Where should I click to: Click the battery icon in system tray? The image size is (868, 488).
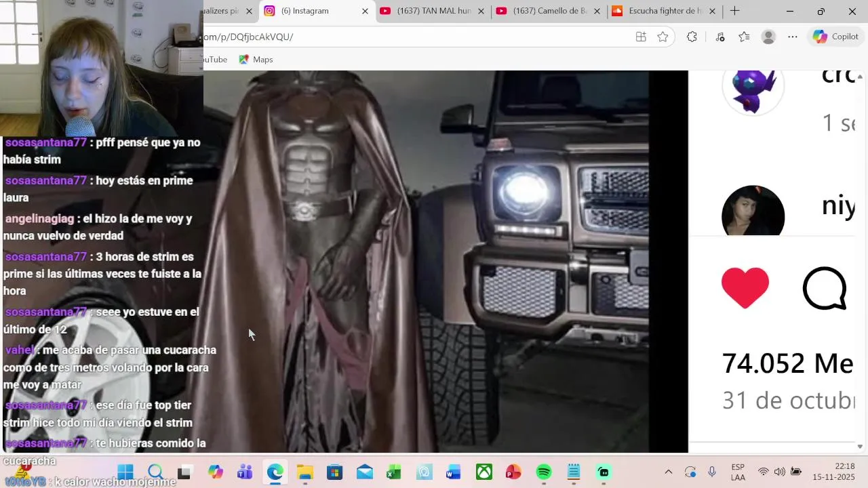[x=796, y=472]
